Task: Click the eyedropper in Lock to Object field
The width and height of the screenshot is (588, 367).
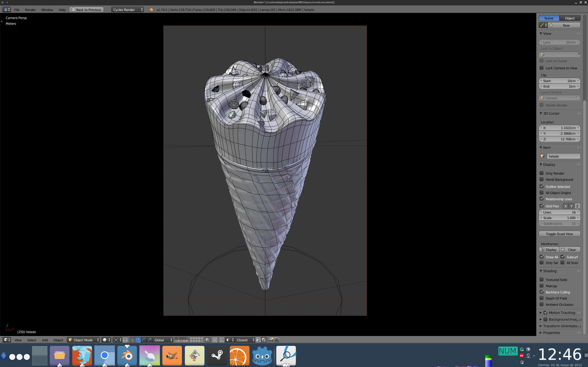Action: point(578,54)
